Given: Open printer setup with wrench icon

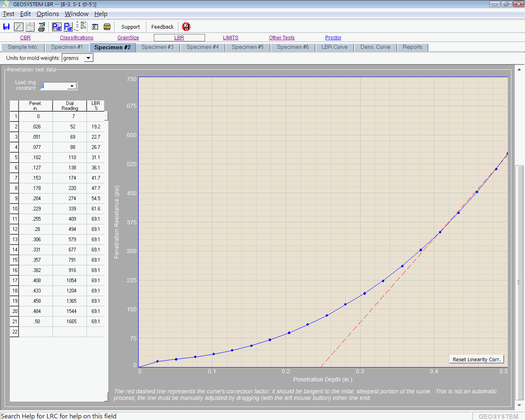Looking at the screenshot, I should tap(41, 27).
